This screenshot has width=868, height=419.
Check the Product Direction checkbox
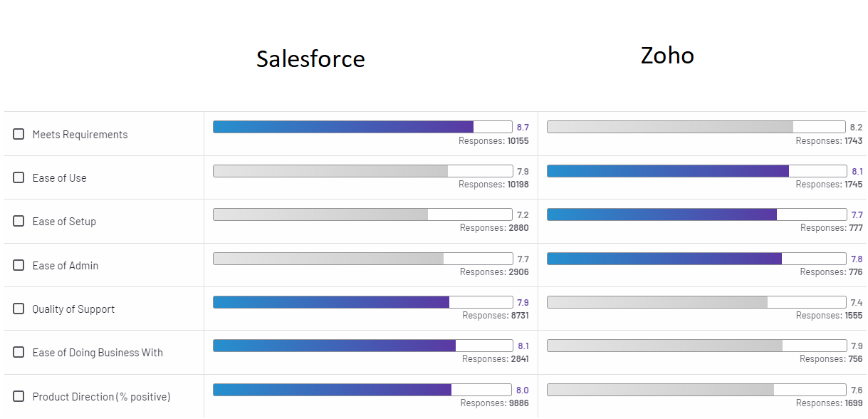tap(18, 395)
